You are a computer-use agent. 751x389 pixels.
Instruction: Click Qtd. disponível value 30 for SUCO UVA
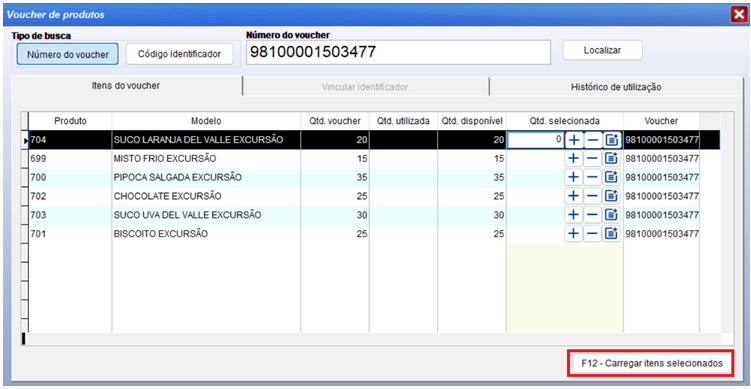(x=499, y=215)
